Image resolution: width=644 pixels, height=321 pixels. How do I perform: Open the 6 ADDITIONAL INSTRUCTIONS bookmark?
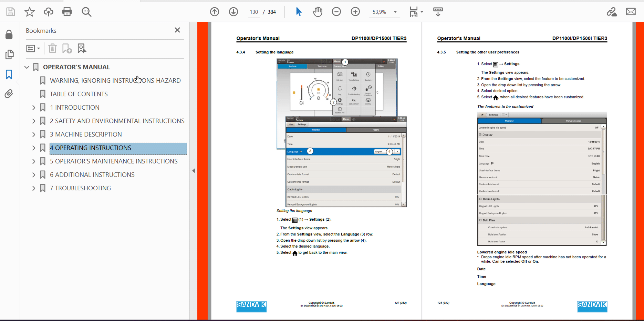pos(92,175)
